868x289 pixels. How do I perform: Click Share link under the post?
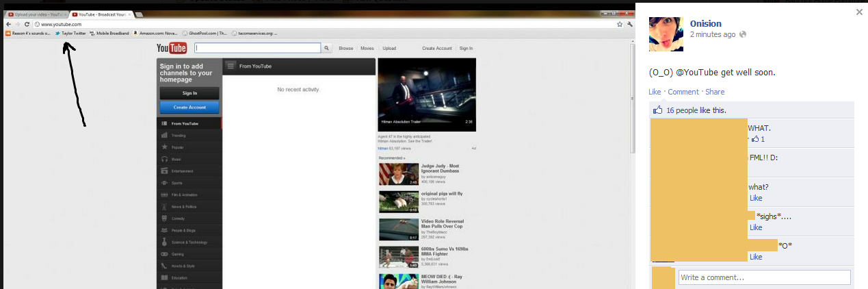pos(715,92)
